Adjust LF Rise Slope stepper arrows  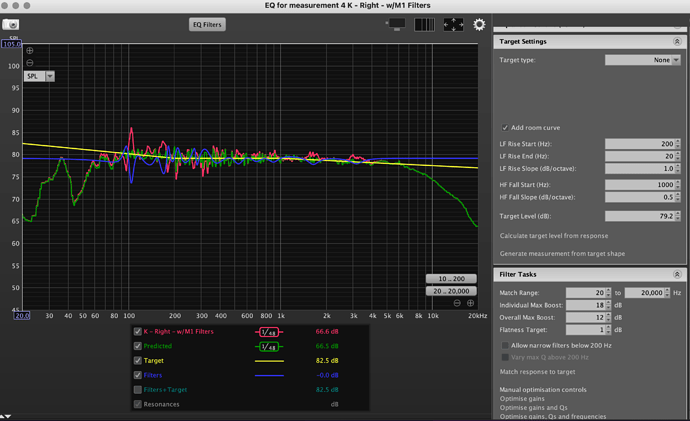point(678,168)
